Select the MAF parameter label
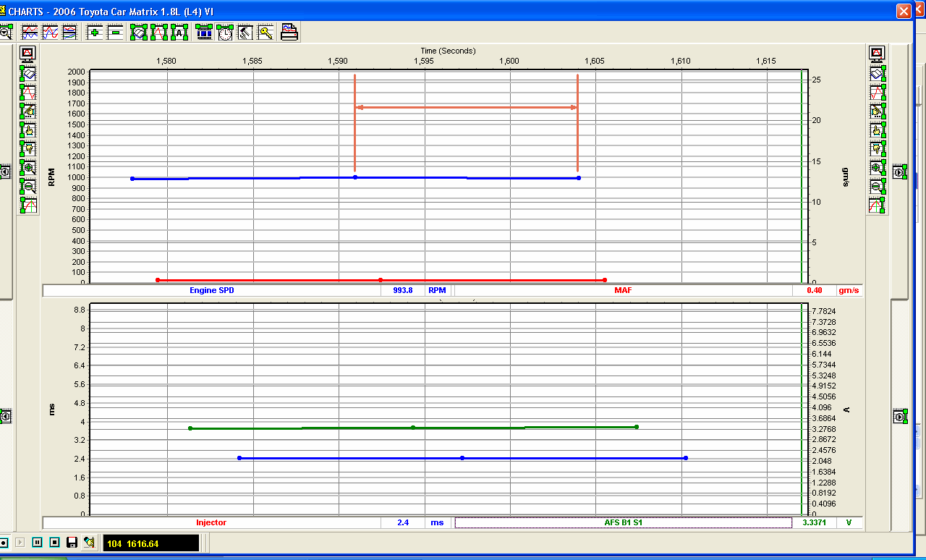Viewport: 926px width, 560px height. (623, 290)
